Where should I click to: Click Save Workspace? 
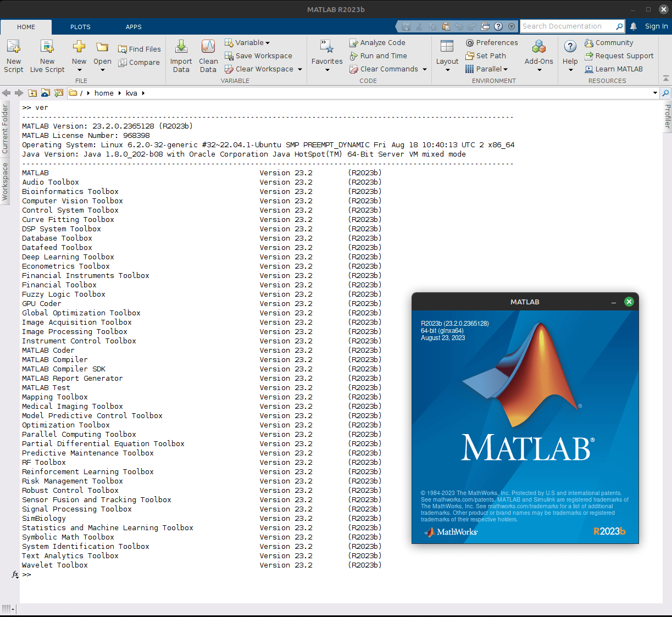(258, 55)
